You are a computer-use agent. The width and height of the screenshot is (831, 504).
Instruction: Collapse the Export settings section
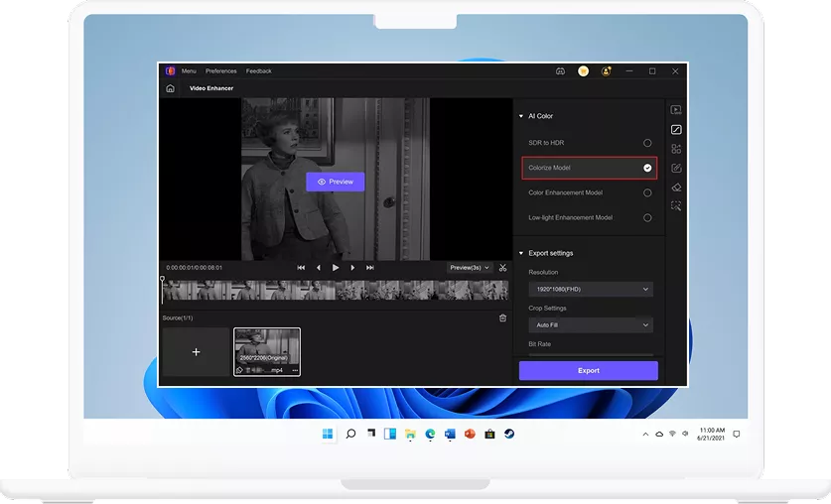click(x=521, y=253)
